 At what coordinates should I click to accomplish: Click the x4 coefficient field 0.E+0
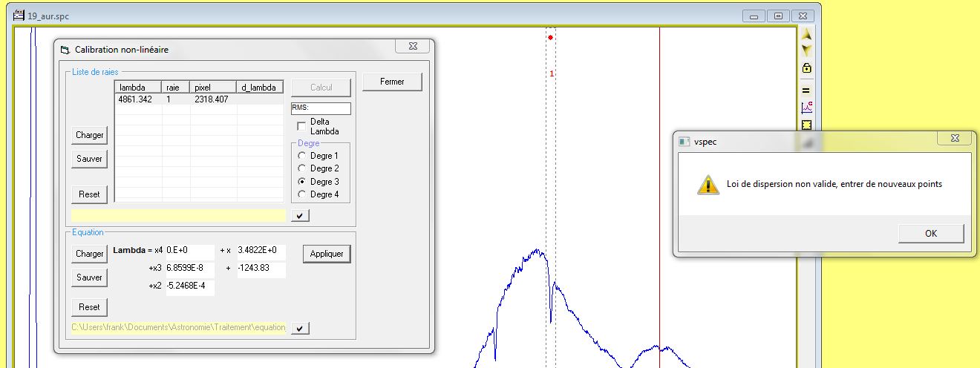pyautogui.click(x=190, y=251)
